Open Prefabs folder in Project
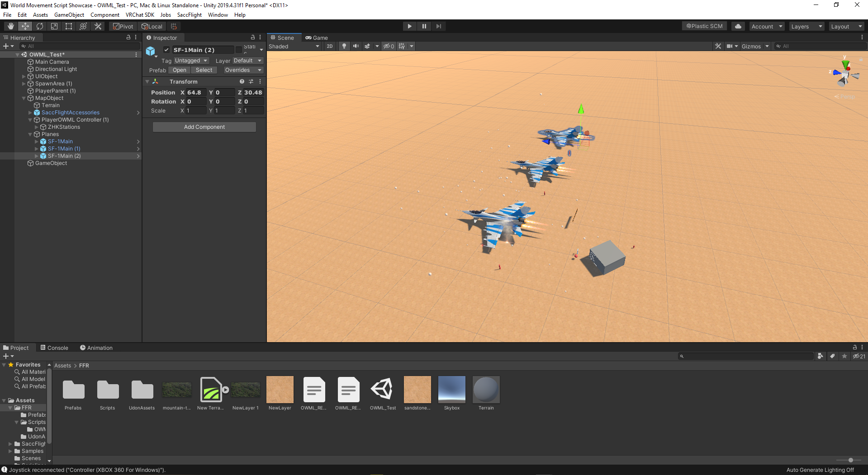Viewport: 868px width, 475px height. point(73,389)
